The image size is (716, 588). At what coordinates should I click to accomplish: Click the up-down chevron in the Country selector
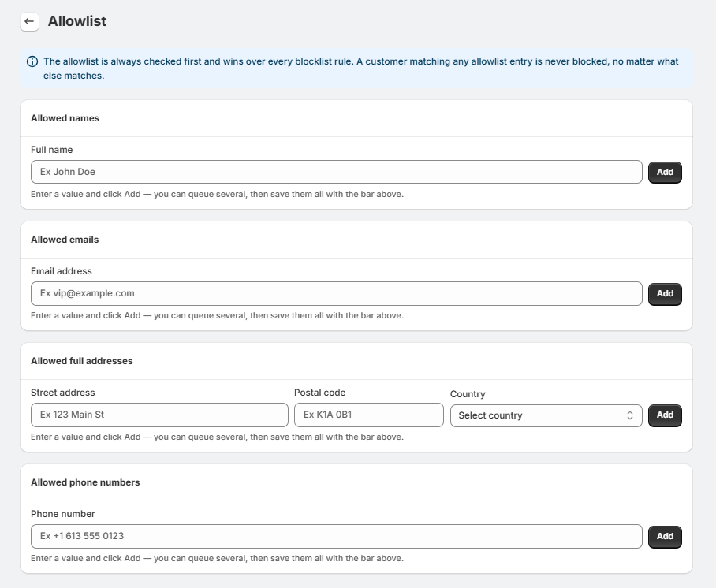tap(630, 415)
